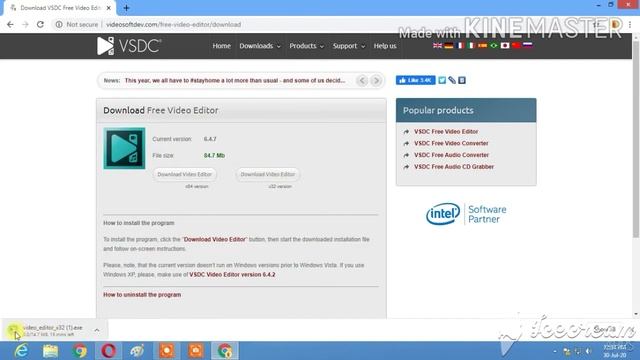Open a new browser tab
Image resolution: width=640 pixels, height=360 pixels.
tap(126, 8)
